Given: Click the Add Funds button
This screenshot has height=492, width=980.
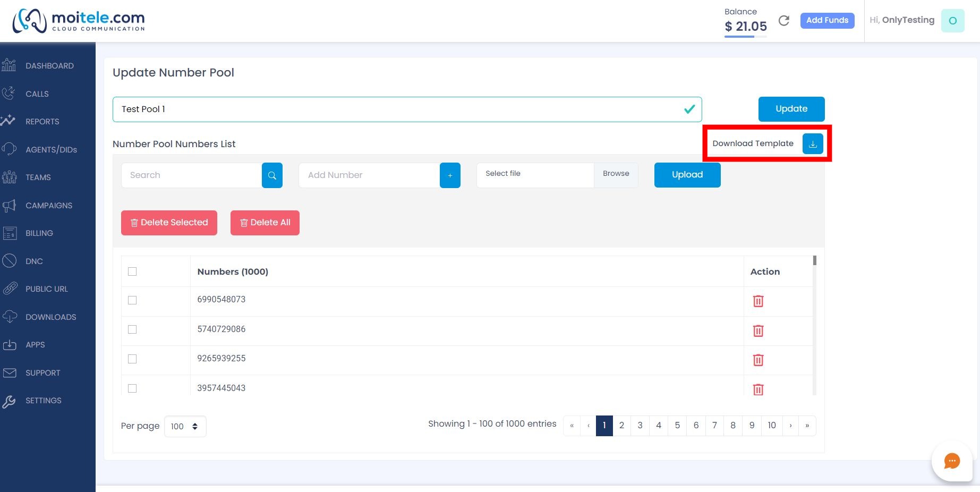Looking at the screenshot, I should 827,20.
